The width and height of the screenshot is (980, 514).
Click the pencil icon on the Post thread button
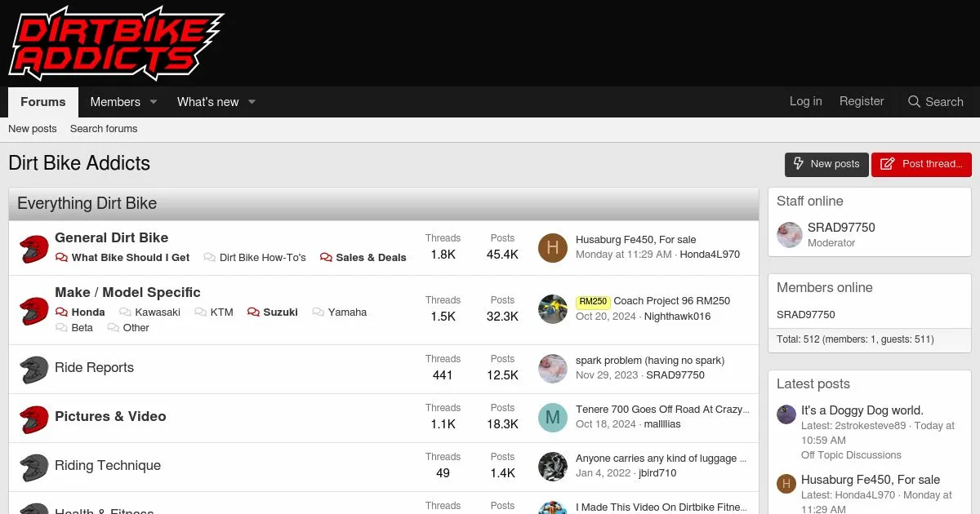coord(888,164)
